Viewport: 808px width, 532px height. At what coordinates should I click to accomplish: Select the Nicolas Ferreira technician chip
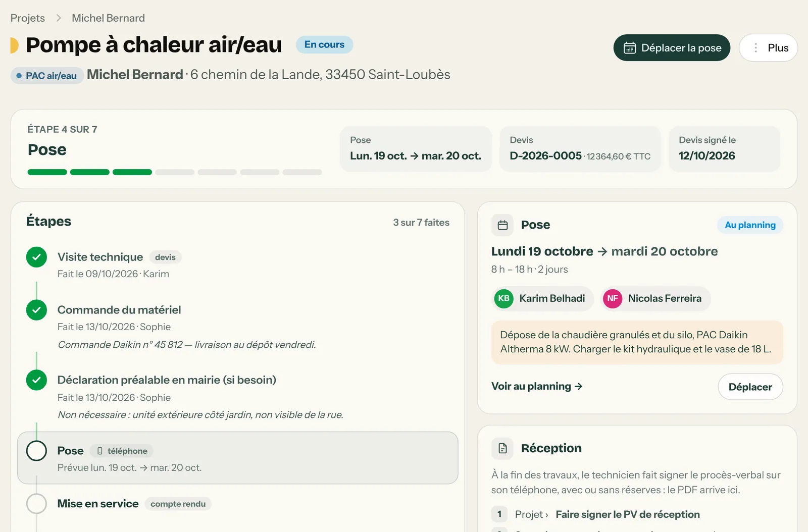click(655, 298)
